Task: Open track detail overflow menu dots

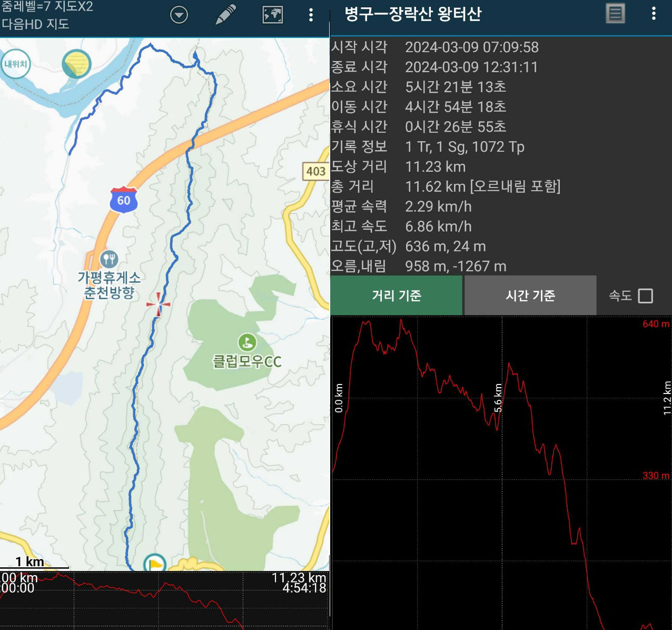Action: 654,14
